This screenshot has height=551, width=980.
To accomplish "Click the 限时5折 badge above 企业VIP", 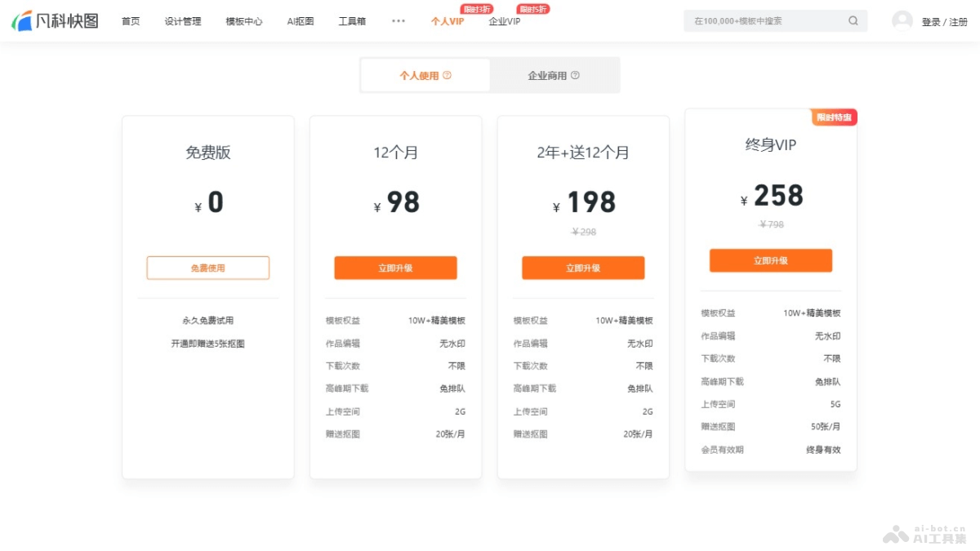I will tap(531, 9).
